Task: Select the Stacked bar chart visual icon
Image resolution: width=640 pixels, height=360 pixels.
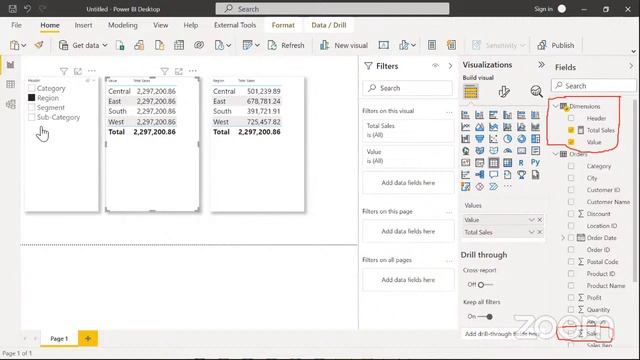Action: pyautogui.click(x=465, y=115)
